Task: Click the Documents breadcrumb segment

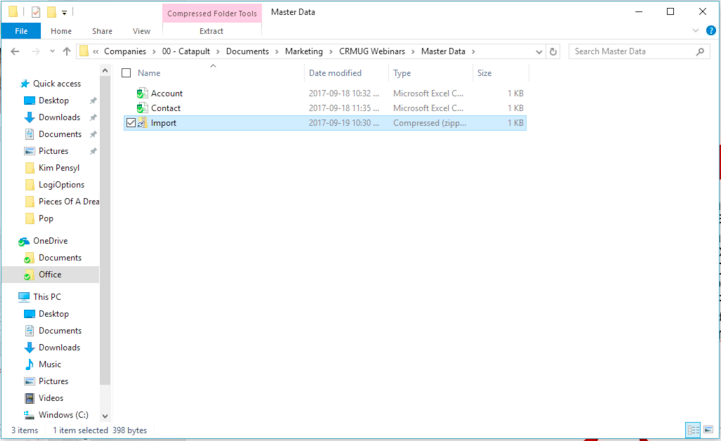Action: (247, 52)
